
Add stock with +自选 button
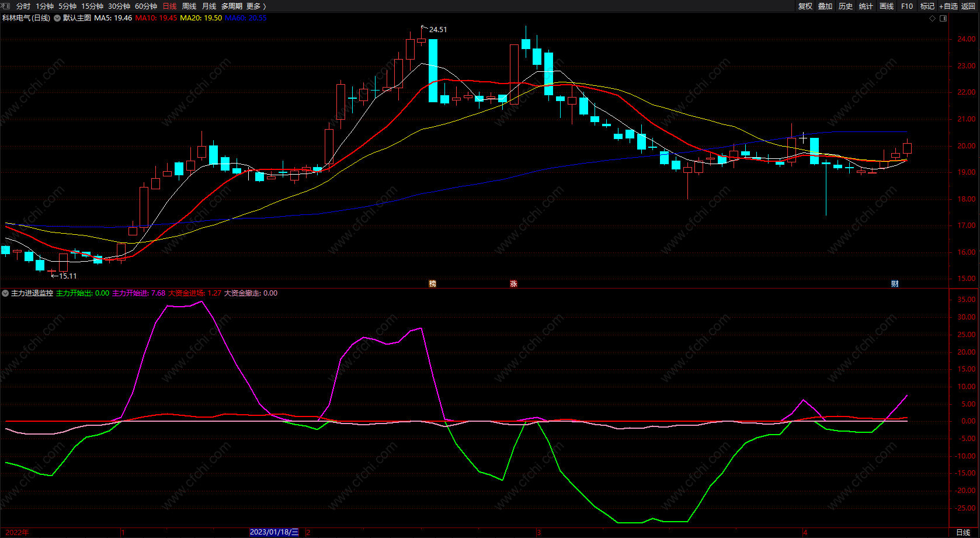[x=948, y=6]
